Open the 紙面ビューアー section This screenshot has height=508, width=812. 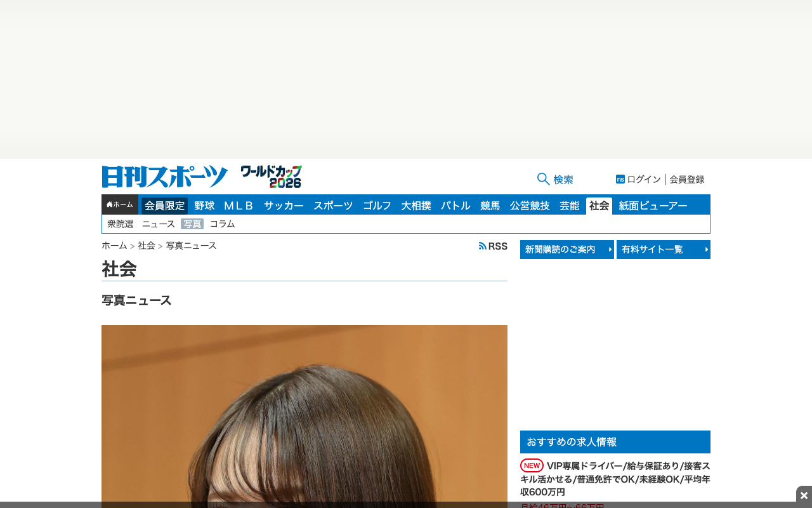pyautogui.click(x=653, y=206)
